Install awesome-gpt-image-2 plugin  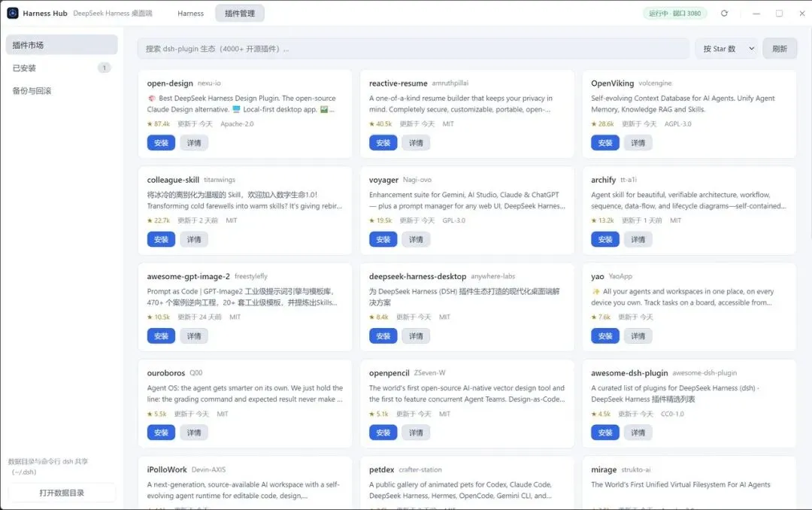point(161,336)
